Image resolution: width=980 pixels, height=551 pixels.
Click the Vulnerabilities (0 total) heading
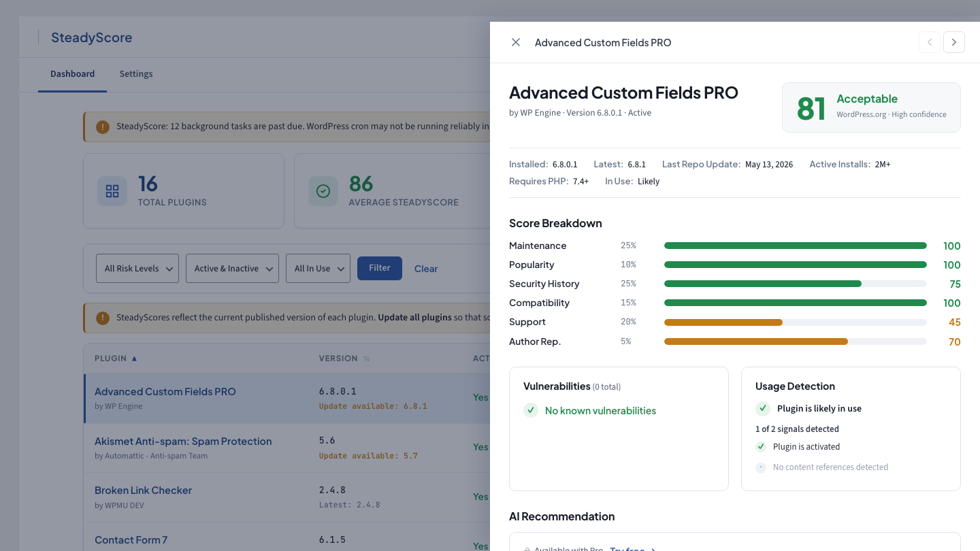[572, 386]
